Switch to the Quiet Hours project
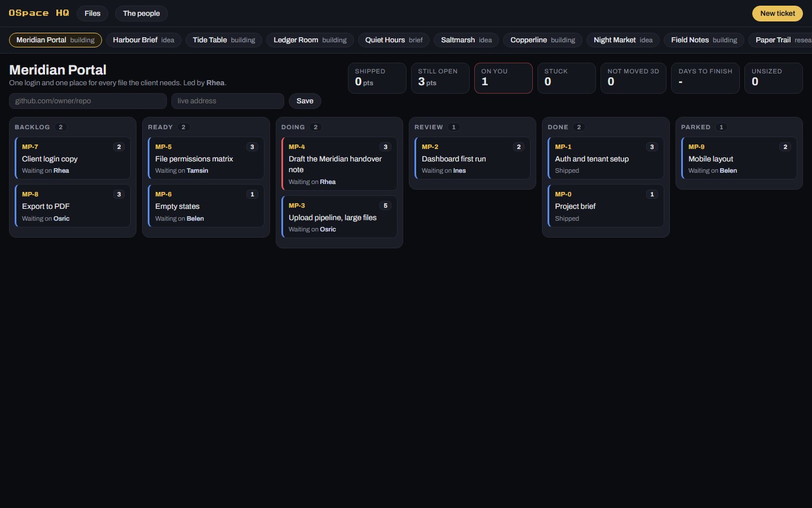 tap(394, 40)
